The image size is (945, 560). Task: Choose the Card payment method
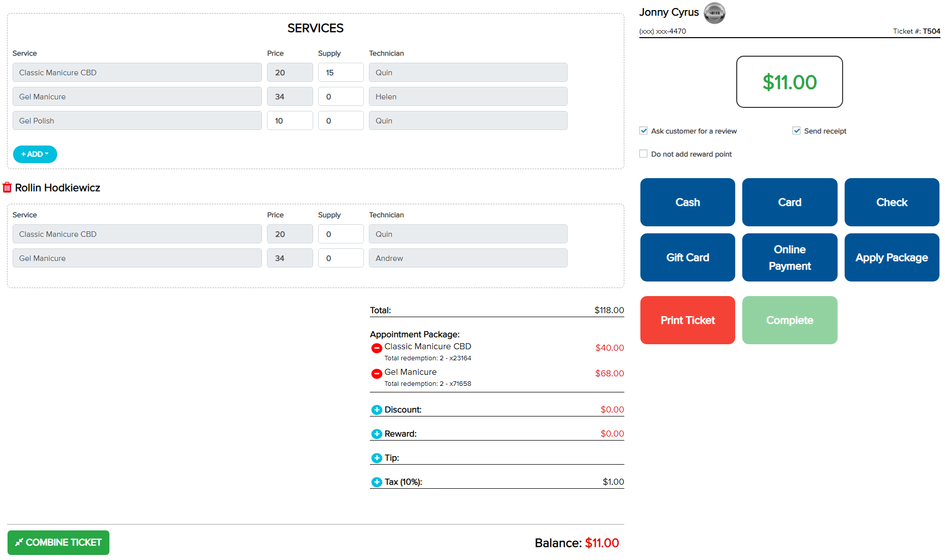789,202
